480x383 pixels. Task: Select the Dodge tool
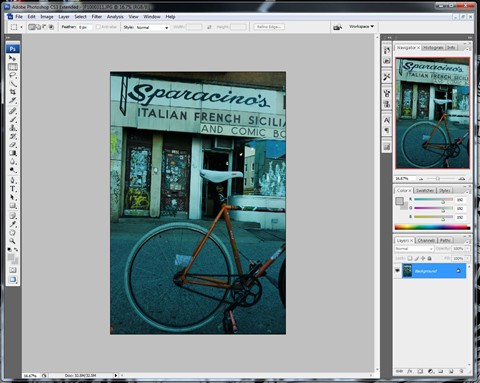point(13,170)
